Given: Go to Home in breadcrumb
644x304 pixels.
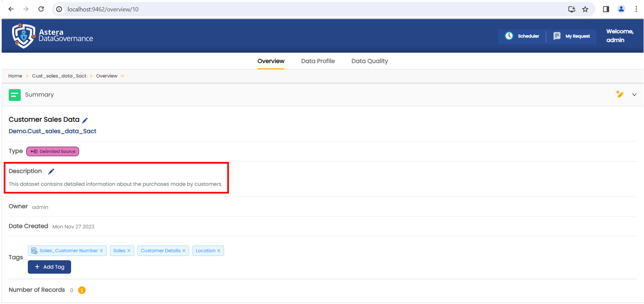Looking at the screenshot, I should tap(15, 76).
